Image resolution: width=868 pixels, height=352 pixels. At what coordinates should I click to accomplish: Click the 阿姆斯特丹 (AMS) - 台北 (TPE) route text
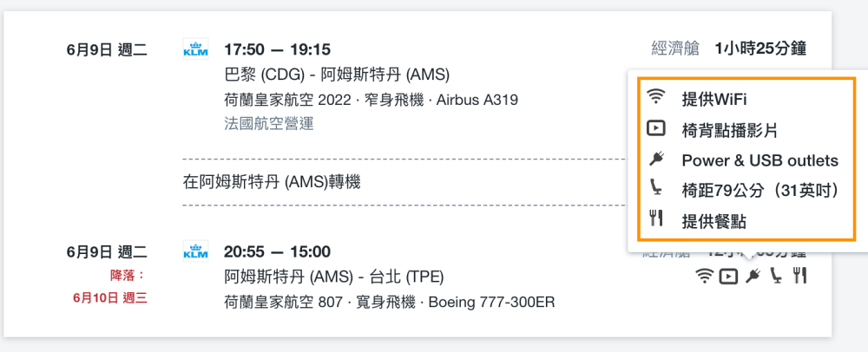334,277
